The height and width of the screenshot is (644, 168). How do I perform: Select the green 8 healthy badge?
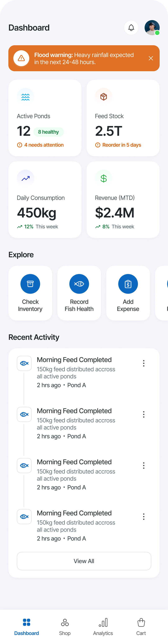(48, 132)
